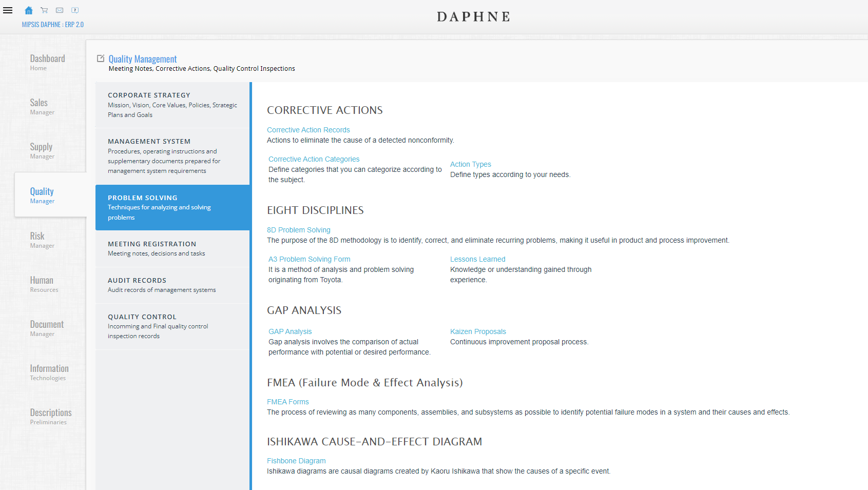Open the hamburger menu icon
The width and height of the screenshot is (868, 490).
pyautogui.click(x=8, y=10)
